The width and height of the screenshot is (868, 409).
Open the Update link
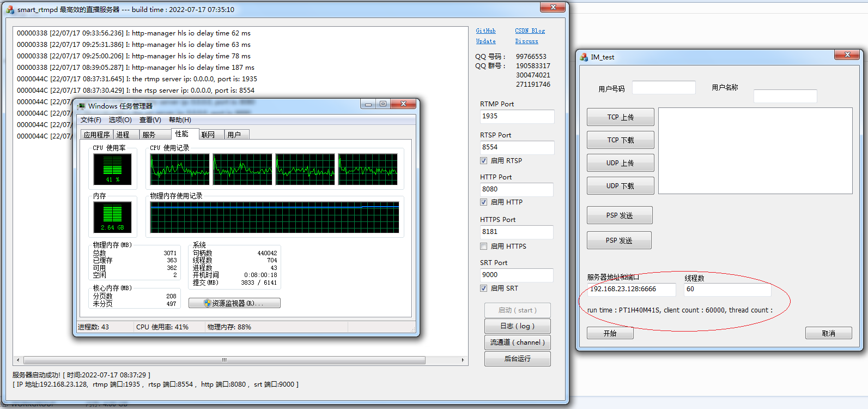click(x=485, y=41)
